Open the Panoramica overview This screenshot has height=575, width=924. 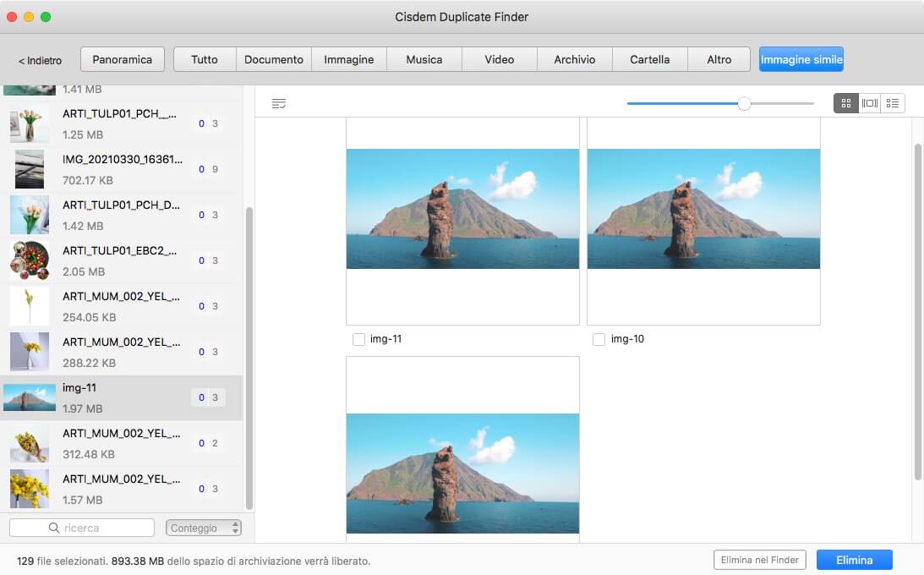122,59
